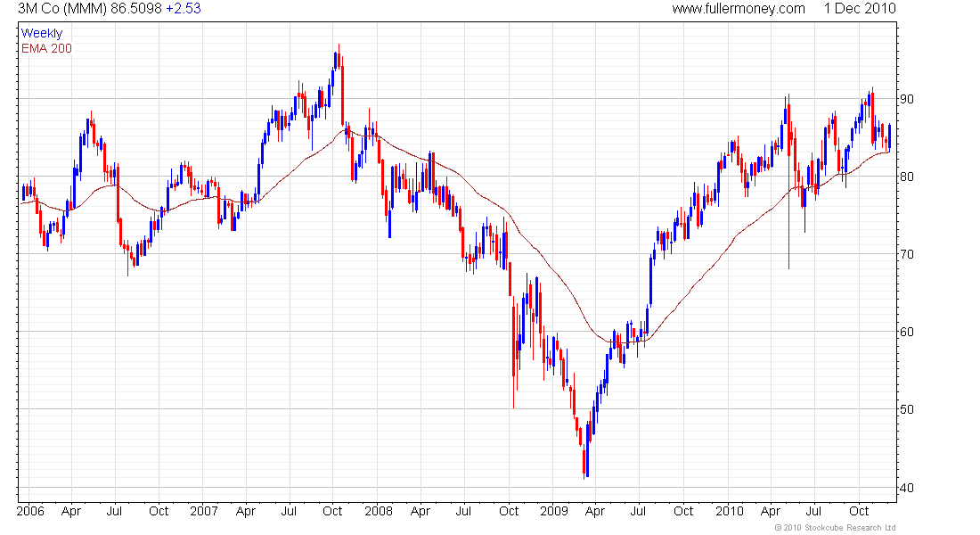
Task: Click the Oct label of year 2010
Action: tap(859, 511)
